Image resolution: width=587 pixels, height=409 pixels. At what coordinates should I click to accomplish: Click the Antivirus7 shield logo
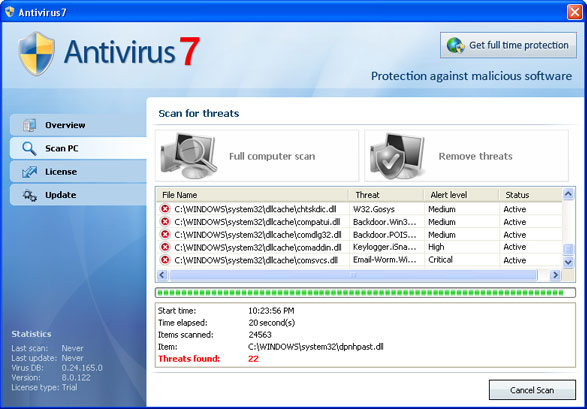pos(36,54)
